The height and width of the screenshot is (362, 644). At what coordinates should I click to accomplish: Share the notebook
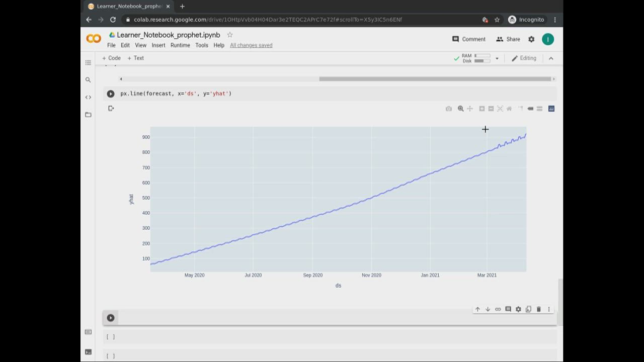coord(508,39)
